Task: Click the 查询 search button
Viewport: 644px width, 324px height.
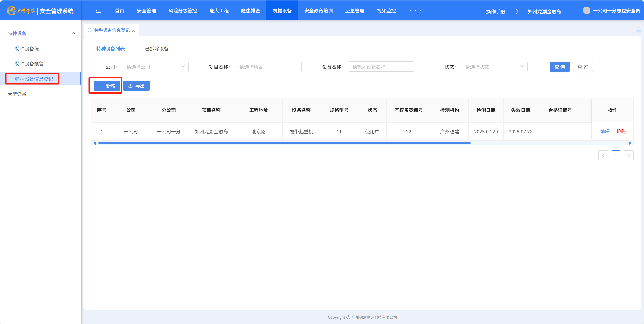Action: click(559, 67)
